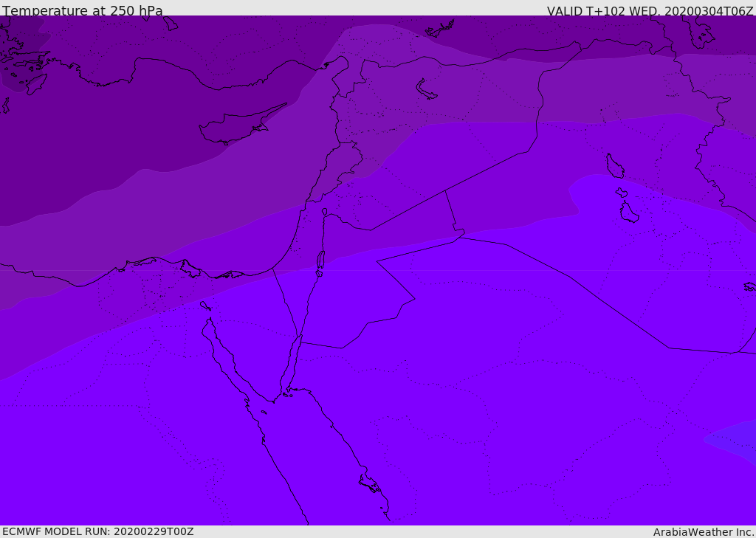Image resolution: width=756 pixels, height=538 pixels.
Task: Click the Sea of Galilee outline
Action: click(325, 212)
